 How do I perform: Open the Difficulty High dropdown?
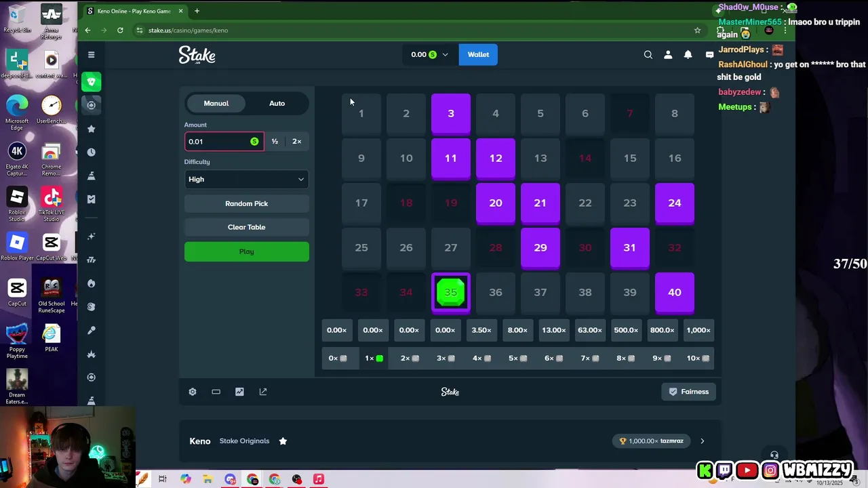point(247,179)
